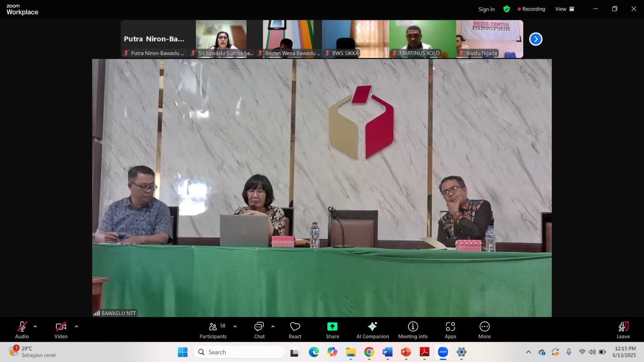Open Meeting info details
644x362 pixels.
[413, 330]
